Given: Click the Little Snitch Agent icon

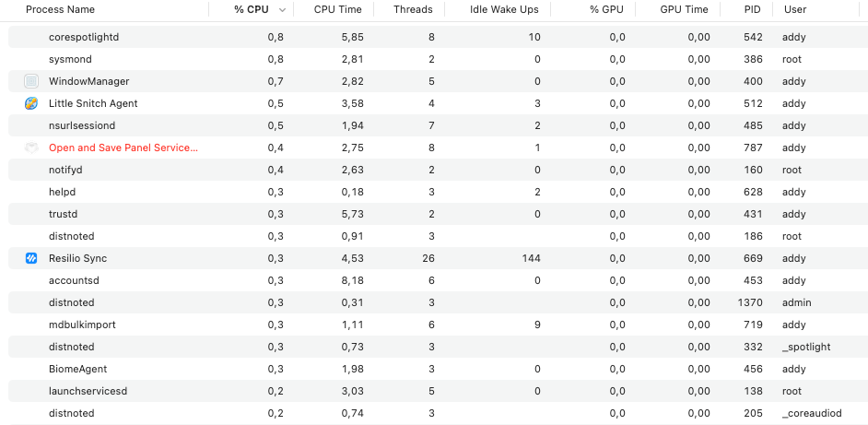Looking at the screenshot, I should (x=31, y=103).
